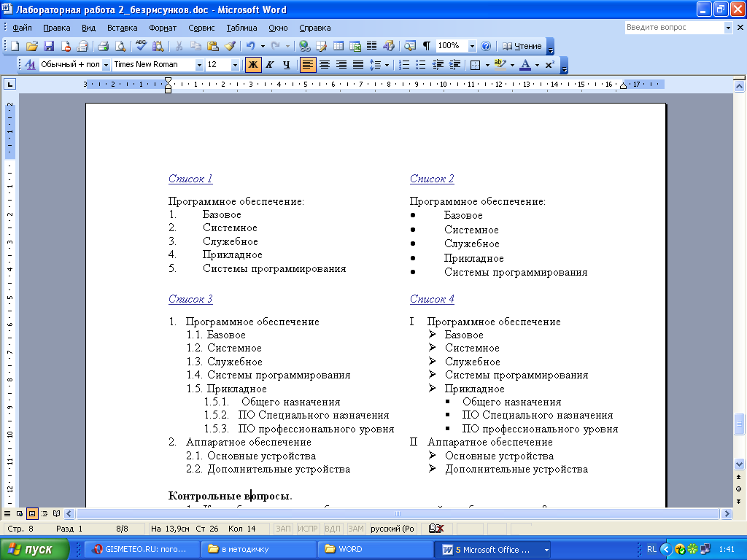The height and width of the screenshot is (560, 747).
Task: Insert an Excel worksheet from the toolbar
Action: [355, 46]
